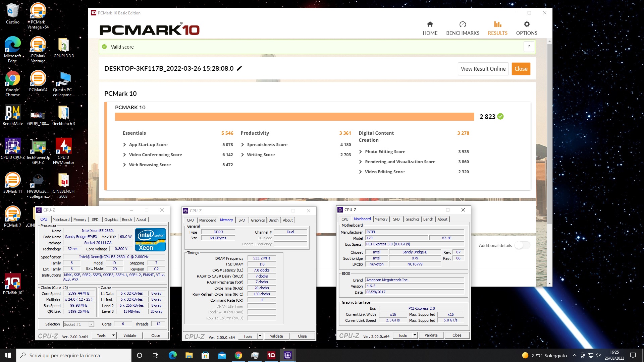
Task: Open BENCHMARKS gauge icon in PCMark 10
Action: 463,24
